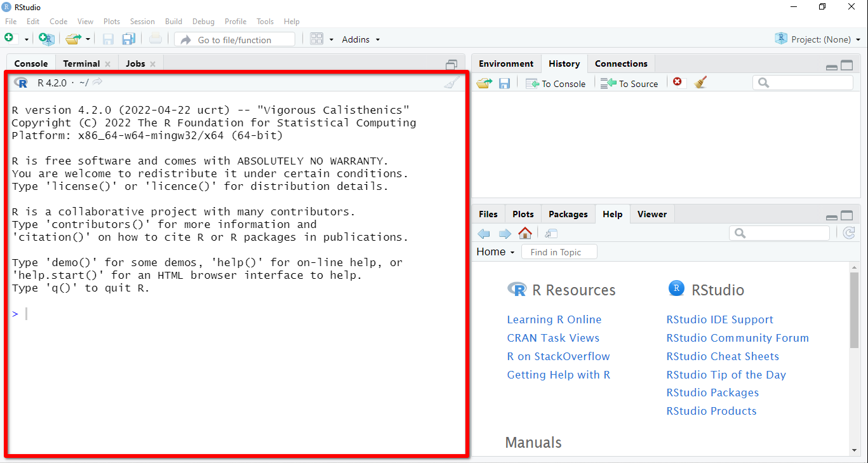Viewport: 868px width, 463px height.
Task: Expand the recent files dropdown arrow
Action: [88, 39]
